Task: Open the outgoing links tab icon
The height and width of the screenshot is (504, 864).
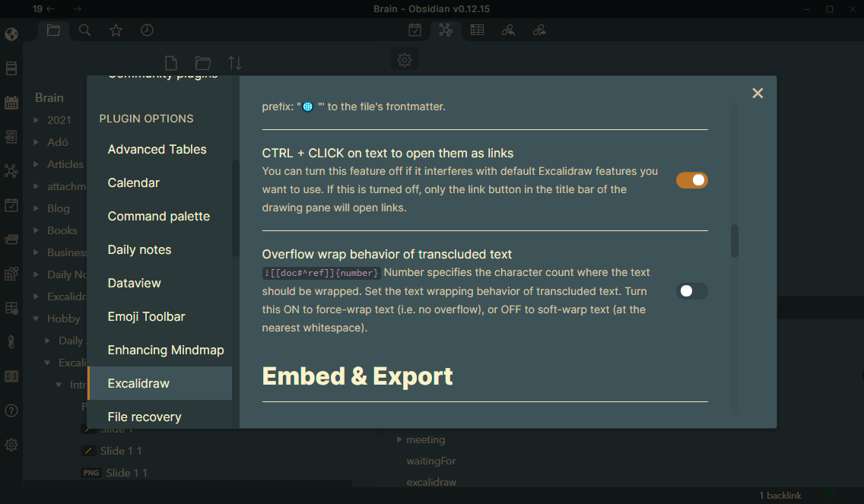Action: 539,30
